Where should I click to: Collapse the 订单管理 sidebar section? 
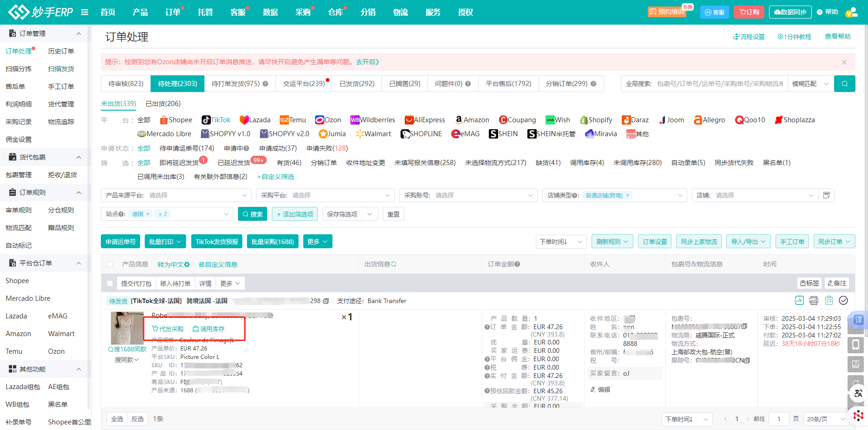pos(79,33)
